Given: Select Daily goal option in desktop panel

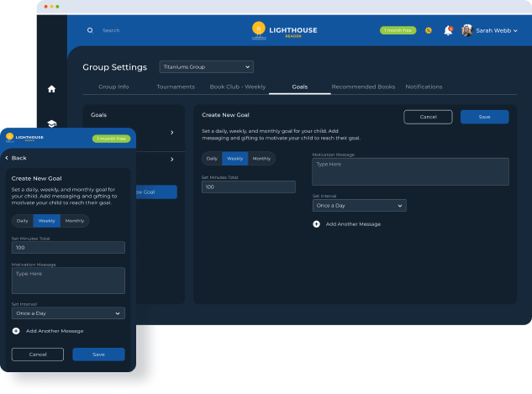Looking at the screenshot, I should [x=212, y=159].
